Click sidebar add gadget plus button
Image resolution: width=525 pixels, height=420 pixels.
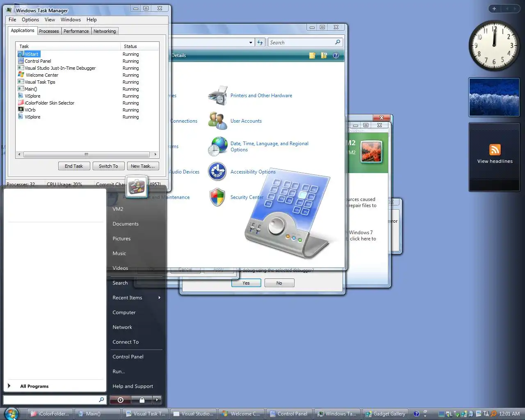(x=494, y=9)
